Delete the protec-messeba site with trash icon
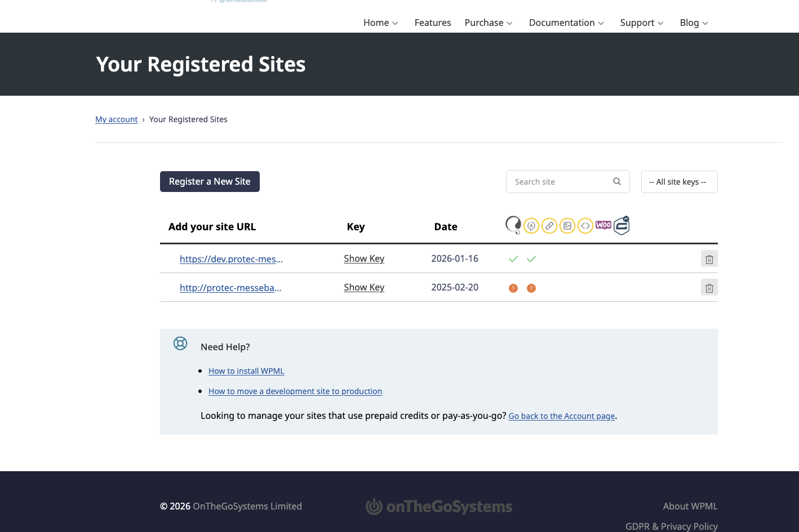 (x=709, y=288)
